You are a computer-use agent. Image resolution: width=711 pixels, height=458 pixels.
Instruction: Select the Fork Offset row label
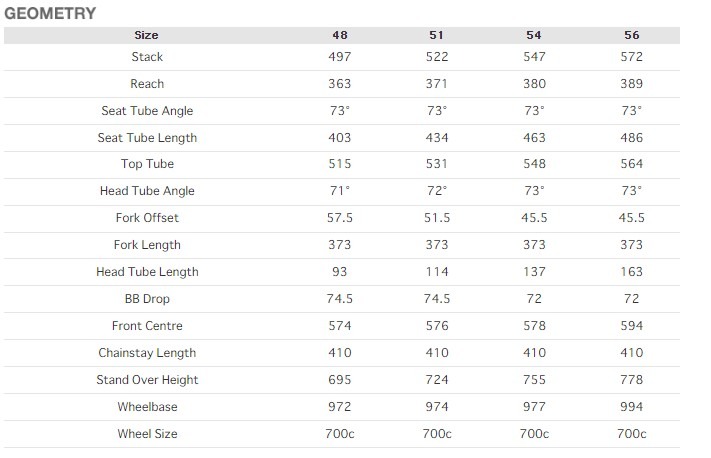pyautogui.click(x=147, y=218)
